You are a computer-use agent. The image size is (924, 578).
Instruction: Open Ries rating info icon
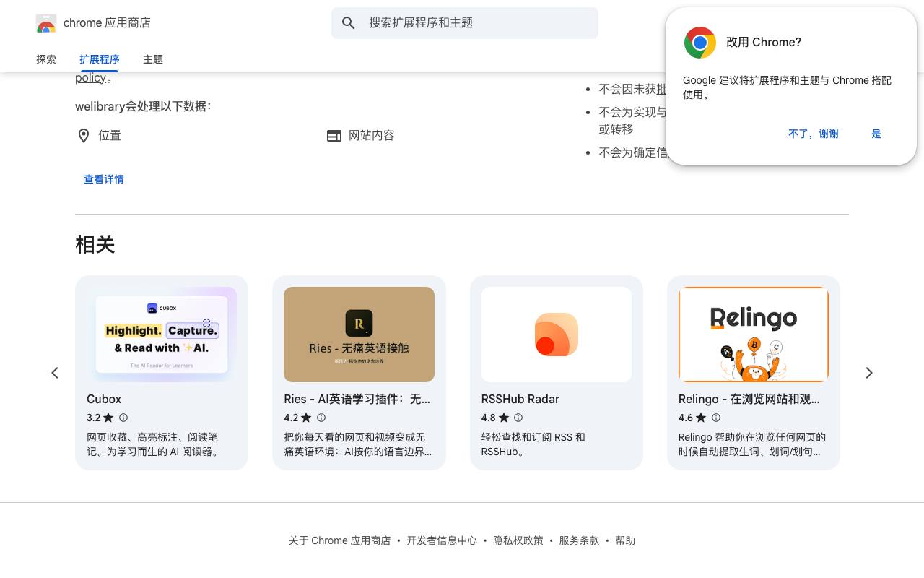[321, 418]
